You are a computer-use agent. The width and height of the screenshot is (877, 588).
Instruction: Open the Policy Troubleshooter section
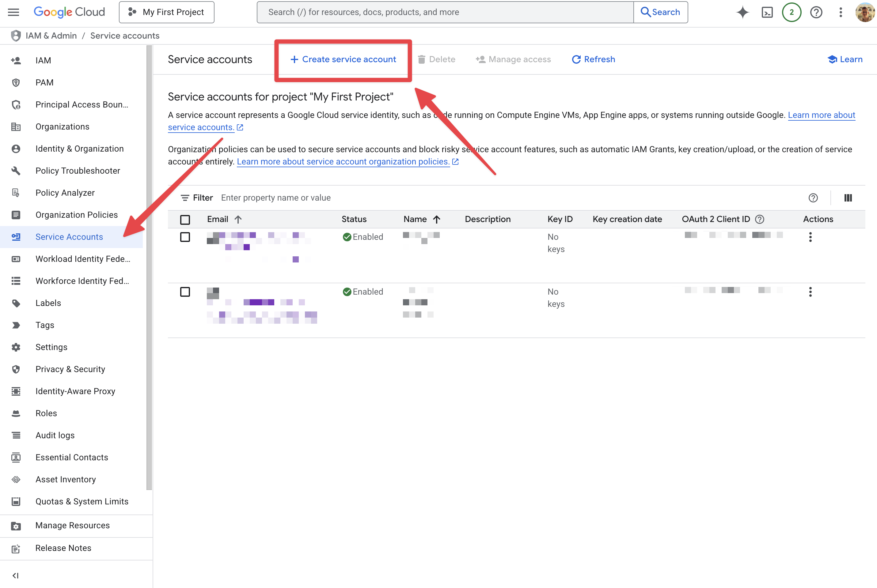coord(78,171)
